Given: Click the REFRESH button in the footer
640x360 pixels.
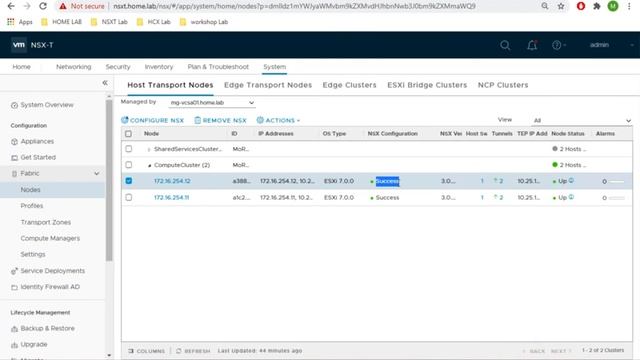Looking at the screenshot, I should pyautogui.click(x=193, y=351).
